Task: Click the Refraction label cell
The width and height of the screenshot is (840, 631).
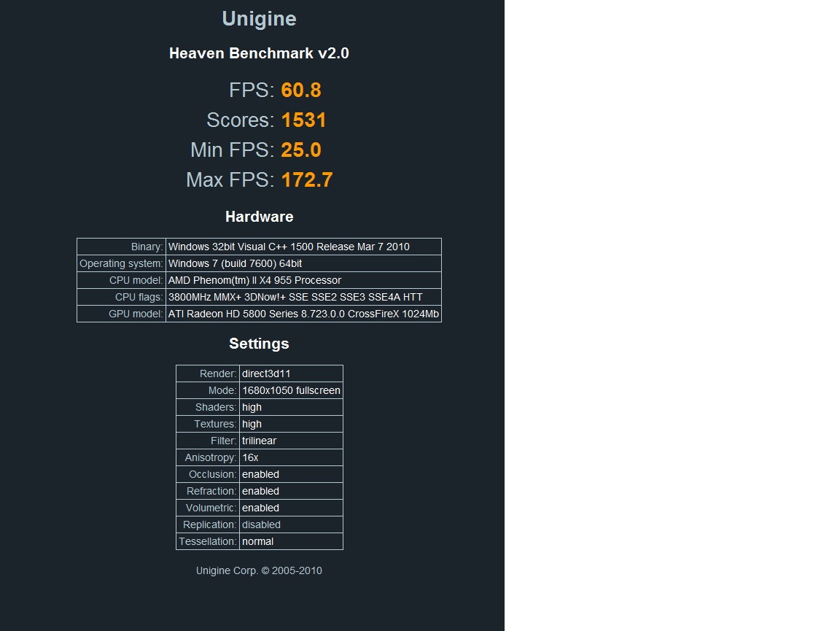Action: click(x=207, y=491)
